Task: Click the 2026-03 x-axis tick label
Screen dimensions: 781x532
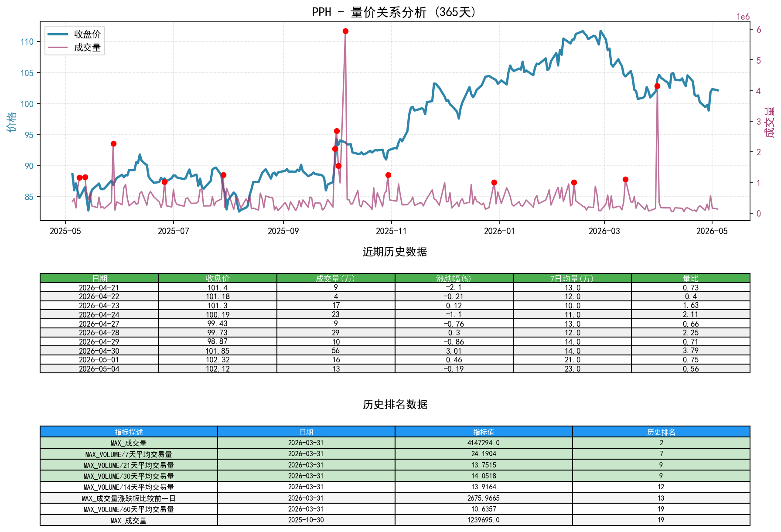Action: (604, 231)
